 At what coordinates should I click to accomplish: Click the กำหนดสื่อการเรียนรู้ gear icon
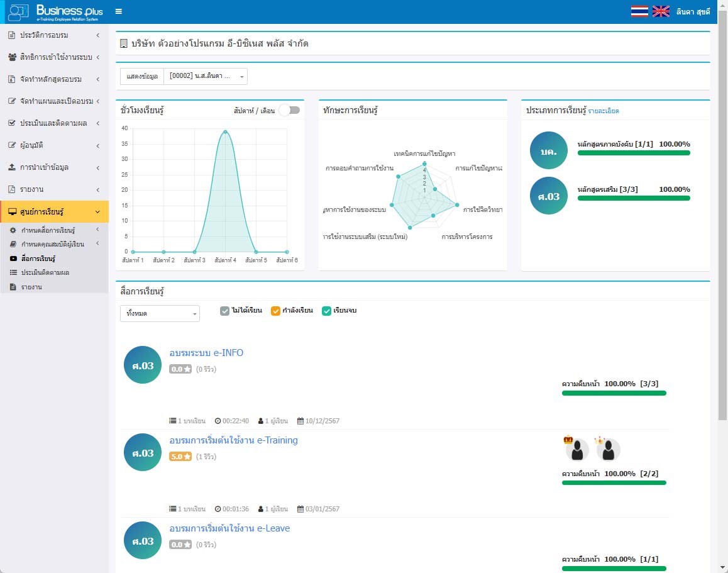click(13, 230)
